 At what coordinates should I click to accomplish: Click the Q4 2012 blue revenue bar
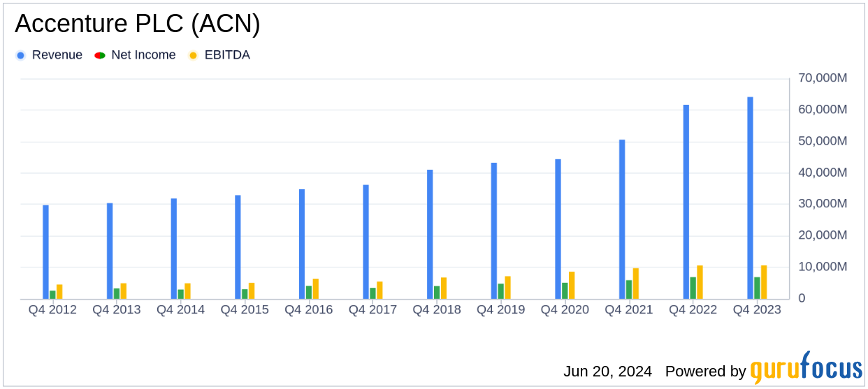(45, 252)
